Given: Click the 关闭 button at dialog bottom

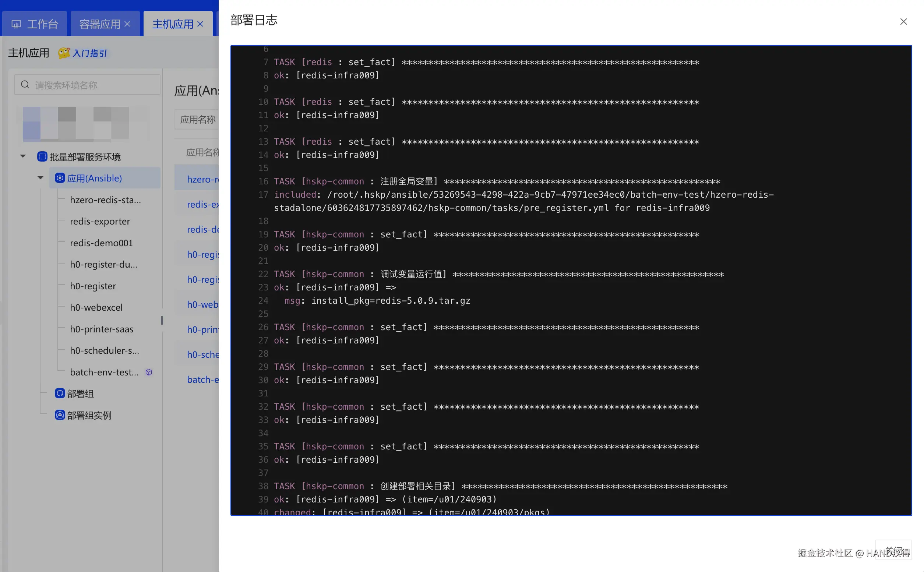Looking at the screenshot, I should pyautogui.click(x=893, y=550).
